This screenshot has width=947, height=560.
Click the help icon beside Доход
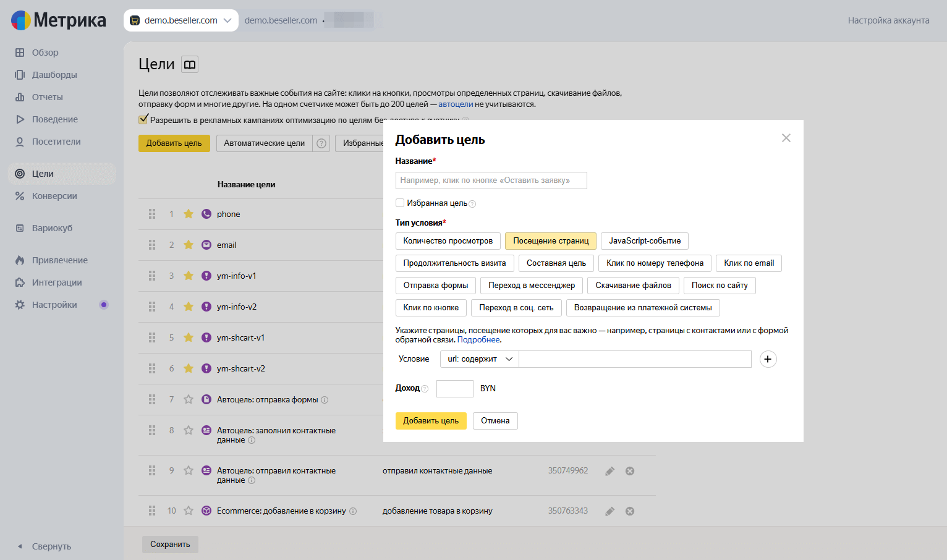[425, 389]
